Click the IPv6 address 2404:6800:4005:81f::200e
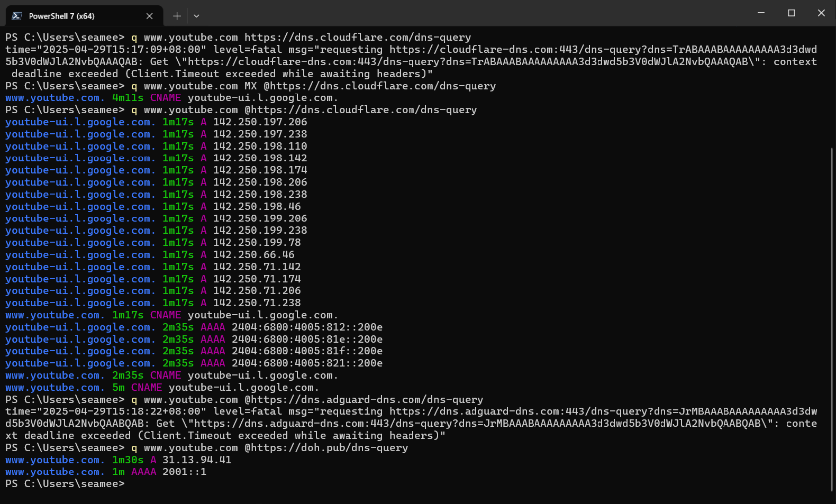The width and height of the screenshot is (836, 504). [307, 351]
